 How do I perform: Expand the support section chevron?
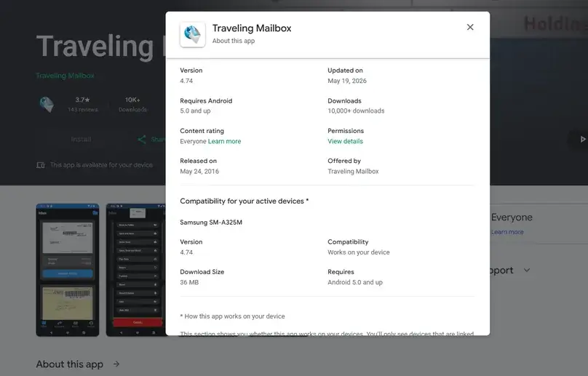pyautogui.click(x=527, y=271)
